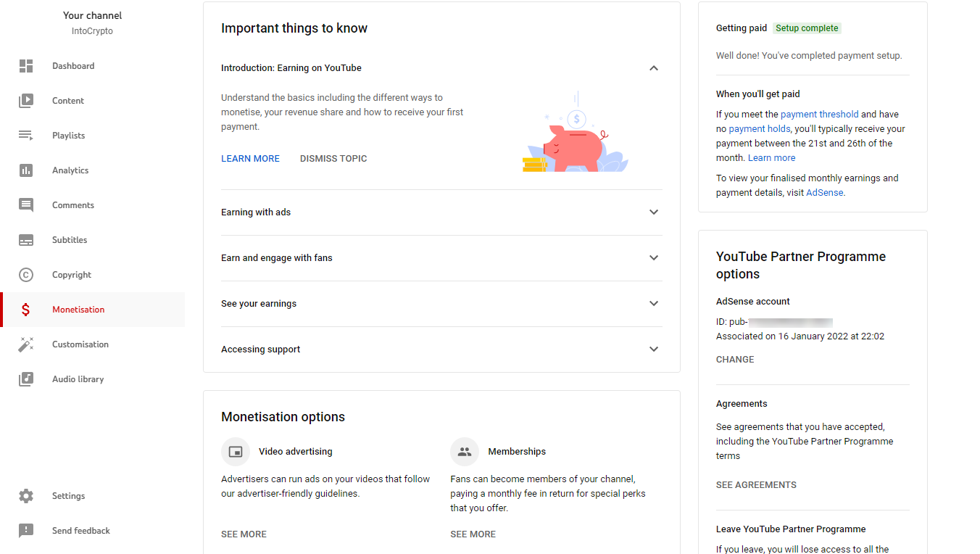Open Dashboard from the sidebar menu
Image resolution: width=980 pixels, height=554 pixels.
[x=93, y=66]
